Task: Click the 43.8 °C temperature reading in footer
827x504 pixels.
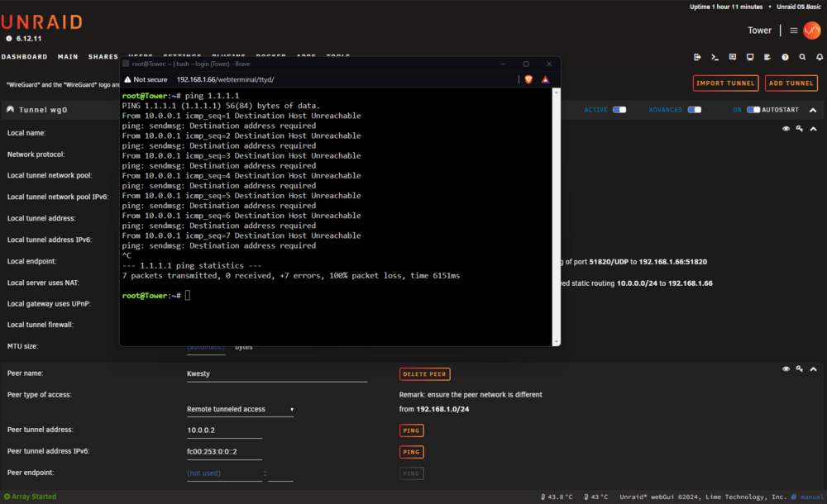Action: click(557, 497)
